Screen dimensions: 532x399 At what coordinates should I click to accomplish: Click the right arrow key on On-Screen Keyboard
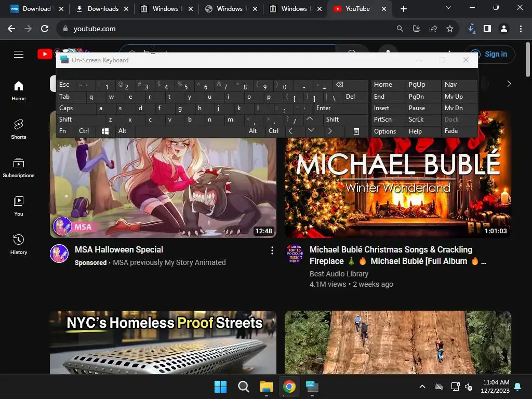point(330,131)
